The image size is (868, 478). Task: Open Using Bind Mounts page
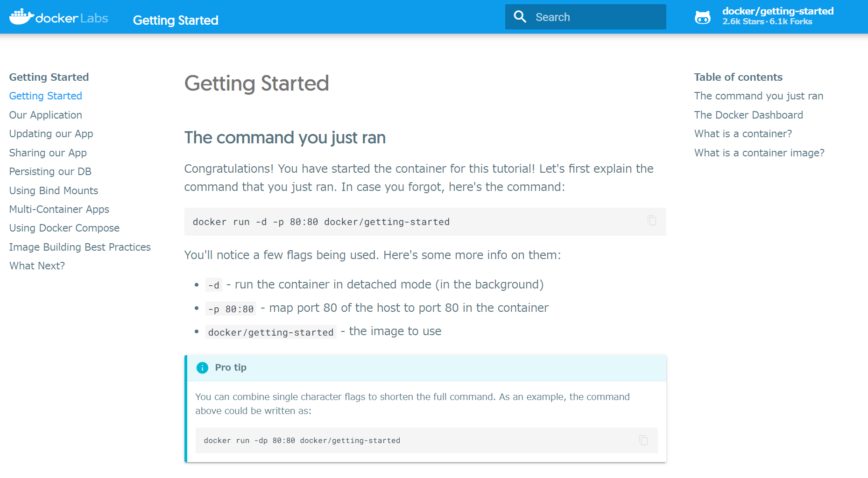pyautogui.click(x=54, y=190)
